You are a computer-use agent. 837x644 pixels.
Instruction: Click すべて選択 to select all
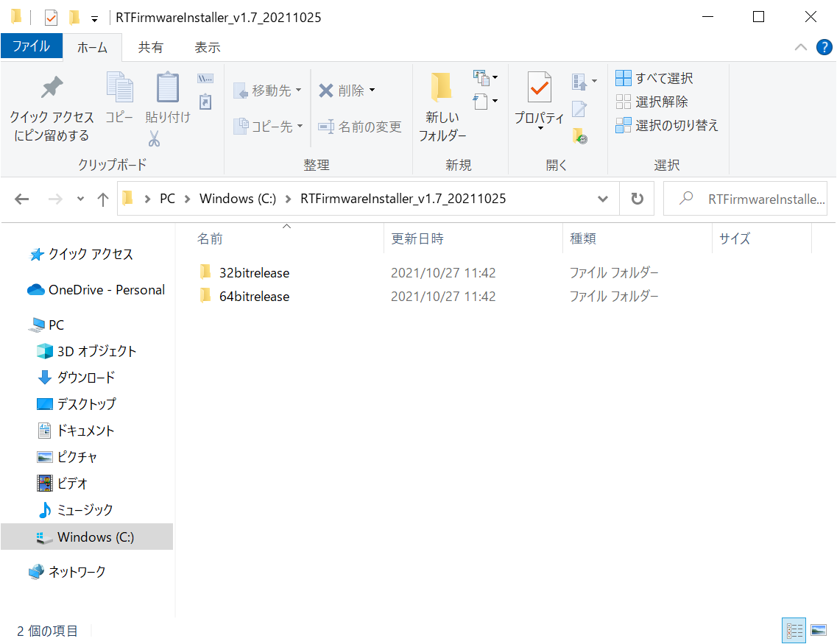pyautogui.click(x=654, y=78)
